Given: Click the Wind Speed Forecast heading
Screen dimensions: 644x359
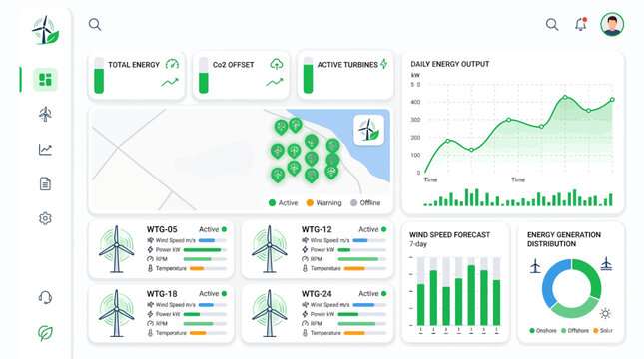Looking at the screenshot, I should [449, 235].
